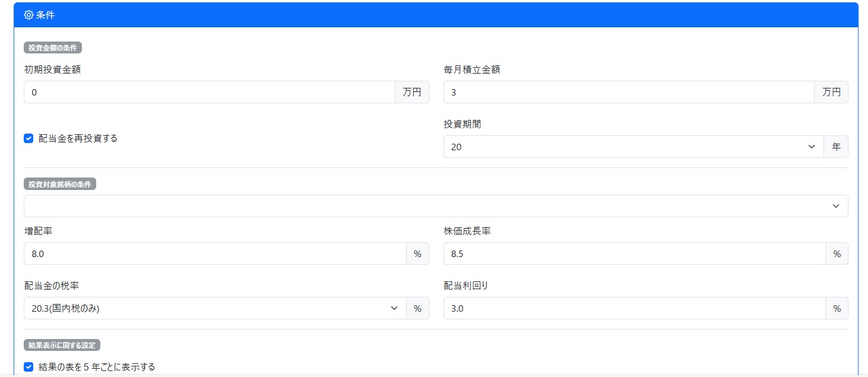Viewport: 868px width, 377px height.
Task: Open the 配当金の税率 dropdown
Action: tap(214, 308)
